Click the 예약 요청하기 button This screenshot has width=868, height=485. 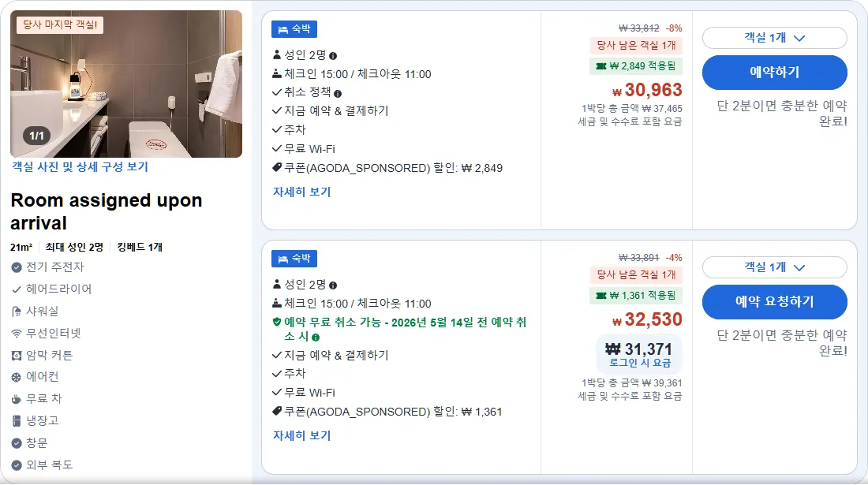click(x=774, y=302)
